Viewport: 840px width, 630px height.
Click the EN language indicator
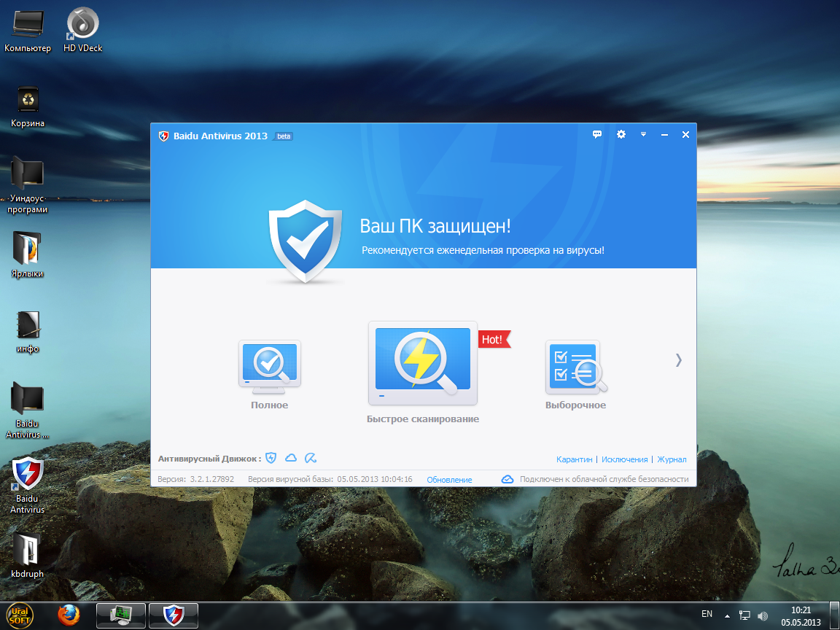coord(707,614)
